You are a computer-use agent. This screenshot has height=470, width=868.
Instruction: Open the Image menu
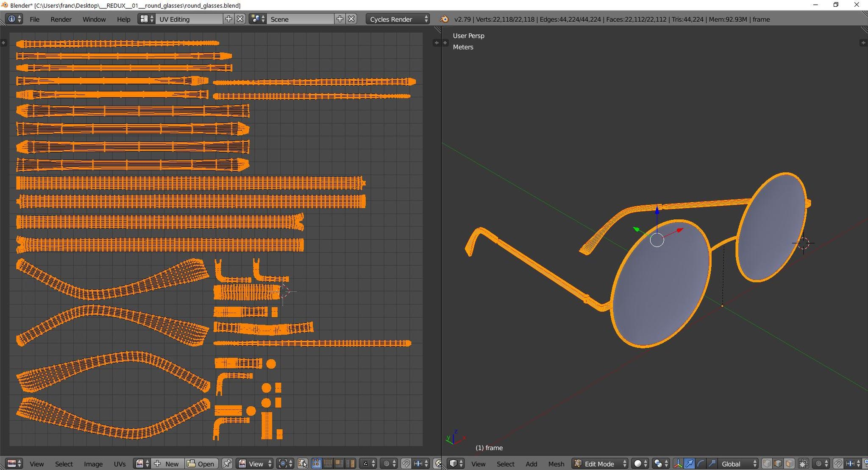(93, 464)
